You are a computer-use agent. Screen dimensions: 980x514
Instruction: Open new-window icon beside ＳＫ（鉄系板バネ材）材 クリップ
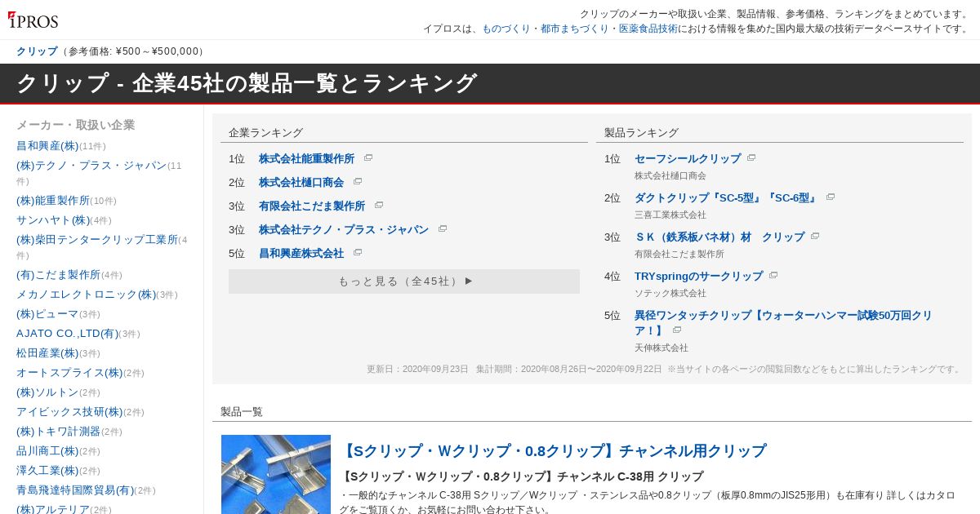(x=815, y=237)
